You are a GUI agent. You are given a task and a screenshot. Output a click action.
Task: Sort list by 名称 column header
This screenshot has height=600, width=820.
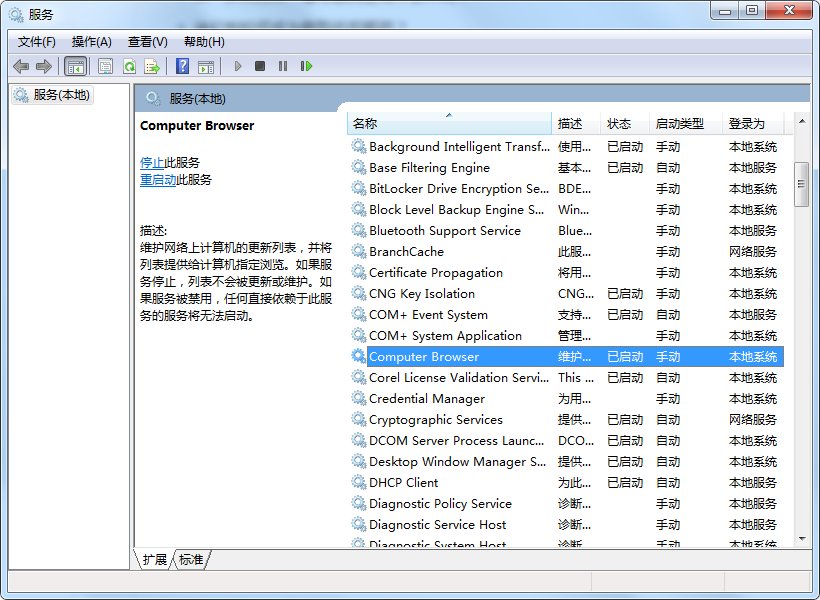(449, 124)
